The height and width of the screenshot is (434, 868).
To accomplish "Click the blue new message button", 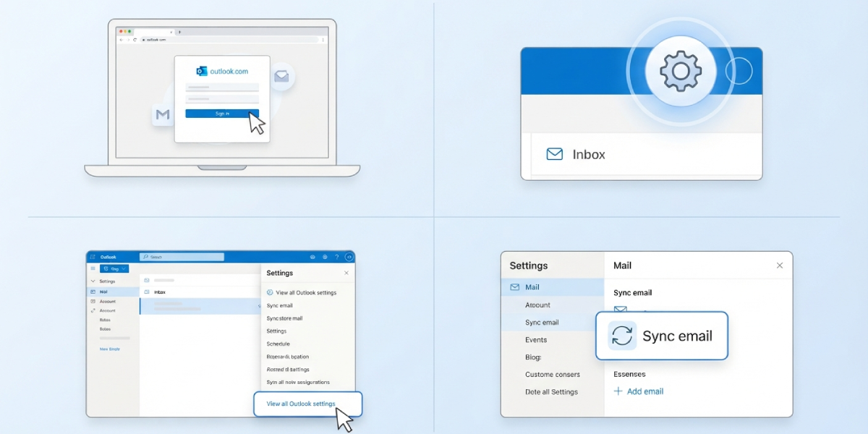I will pos(114,268).
